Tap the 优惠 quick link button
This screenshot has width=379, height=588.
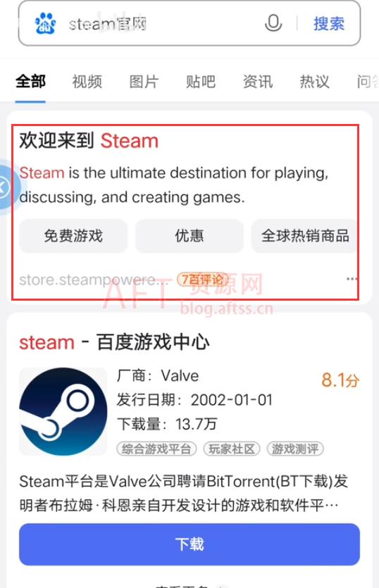click(x=189, y=236)
